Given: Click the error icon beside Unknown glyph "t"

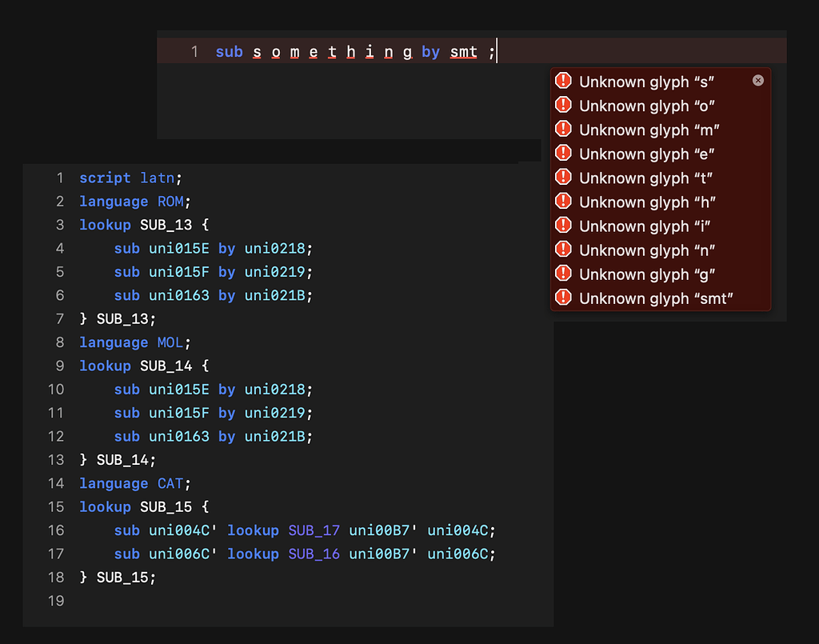Looking at the screenshot, I should pyautogui.click(x=563, y=177).
